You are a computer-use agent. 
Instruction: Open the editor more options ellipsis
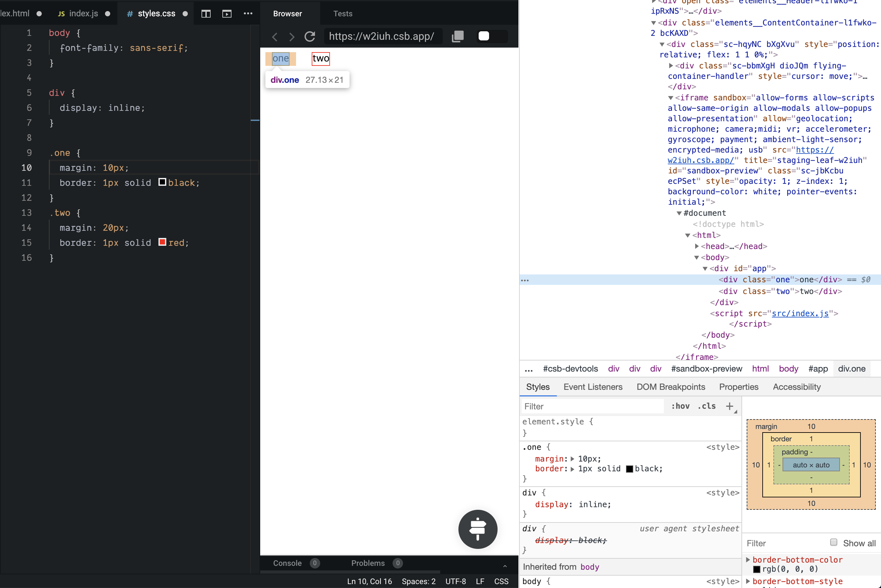coord(248,13)
